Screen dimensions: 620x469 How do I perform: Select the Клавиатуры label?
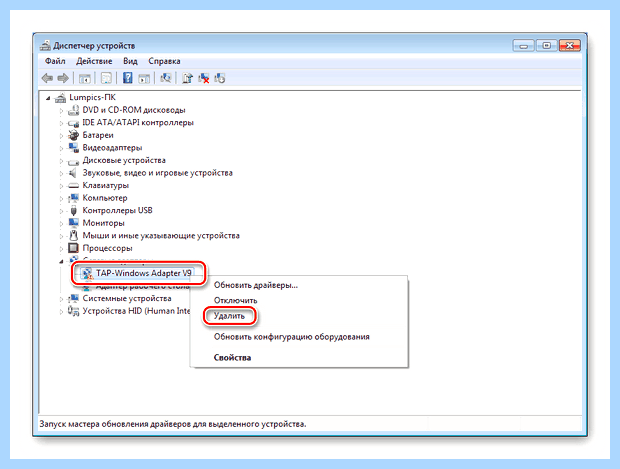pyautogui.click(x=106, y=185)
